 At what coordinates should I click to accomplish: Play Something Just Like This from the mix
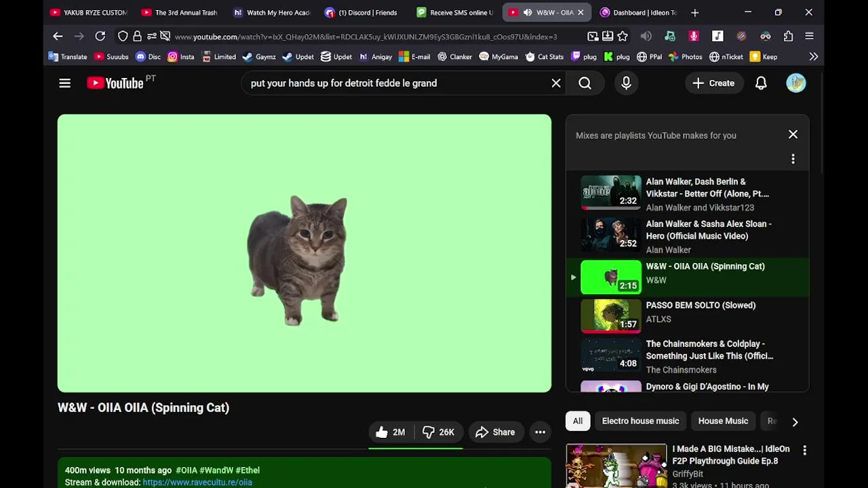(x=688, y=357)
